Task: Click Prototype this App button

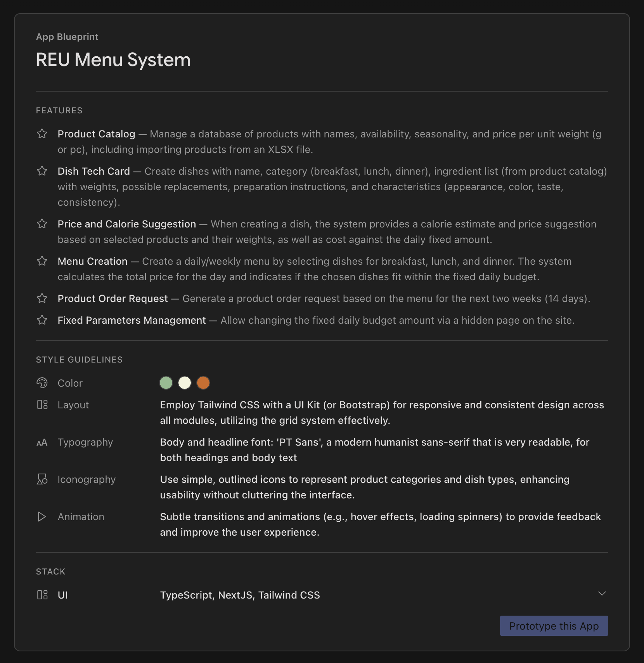Action: tap(554, 626)
